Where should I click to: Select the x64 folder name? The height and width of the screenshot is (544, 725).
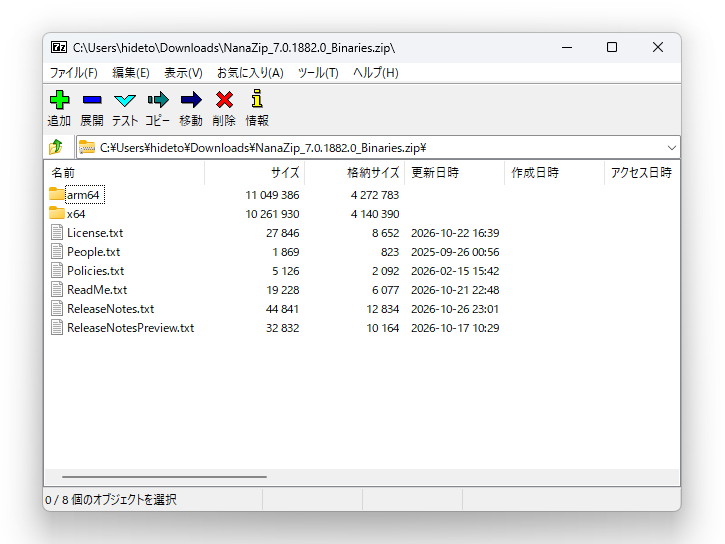tap(76, 214)
